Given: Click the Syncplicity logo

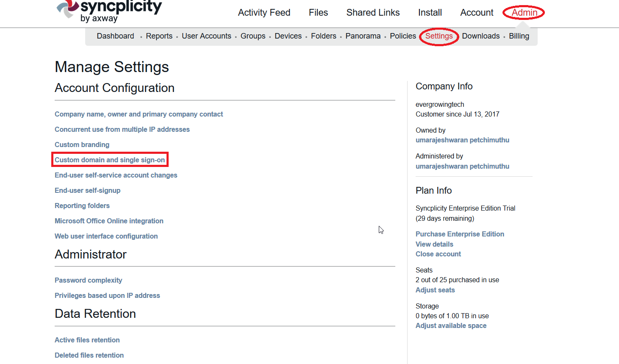Looking at the screenshot, I should 109,11.
